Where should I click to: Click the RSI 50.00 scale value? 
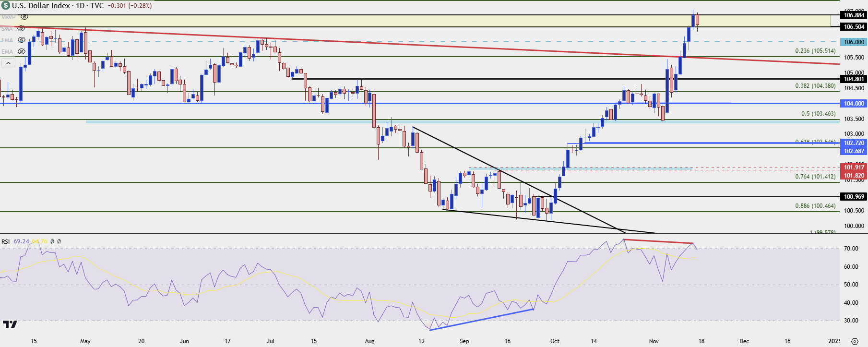[x=851, y=285]
